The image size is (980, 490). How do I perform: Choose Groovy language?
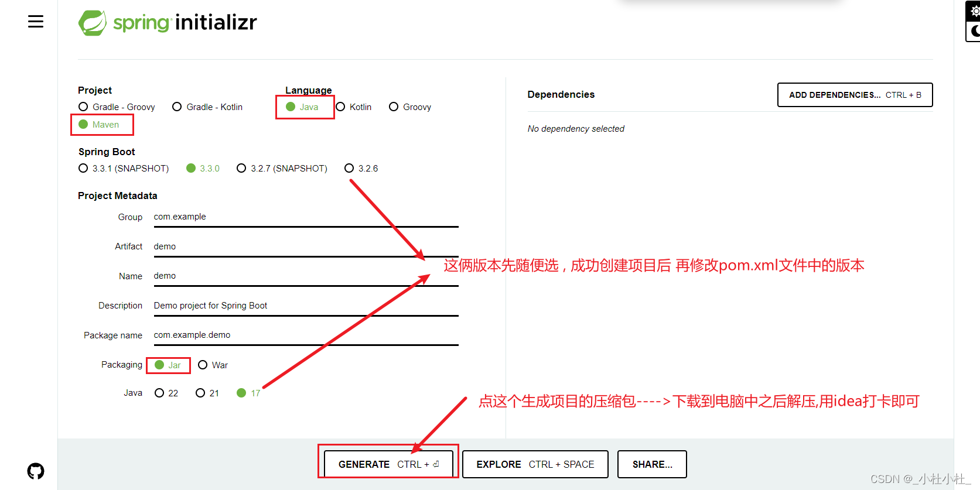[x=410, y=107]
